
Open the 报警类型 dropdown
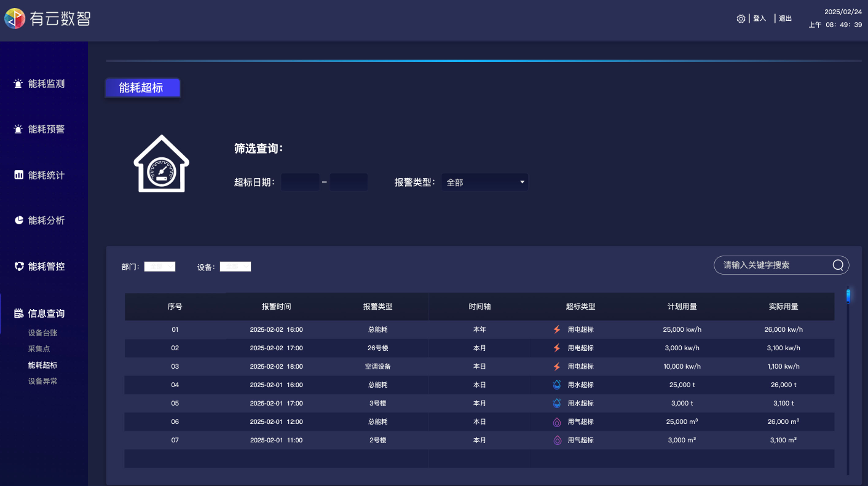[484, 182]
